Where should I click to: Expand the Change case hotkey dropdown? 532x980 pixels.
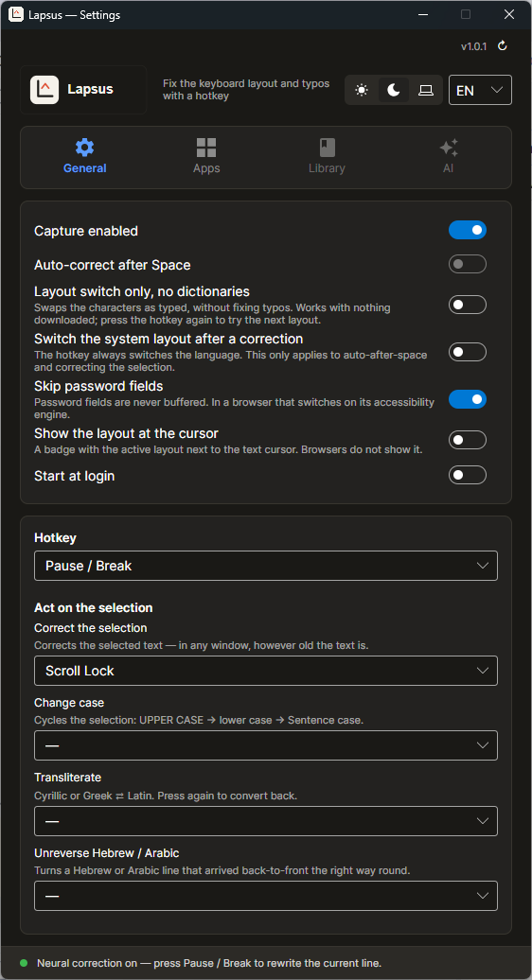266,745
